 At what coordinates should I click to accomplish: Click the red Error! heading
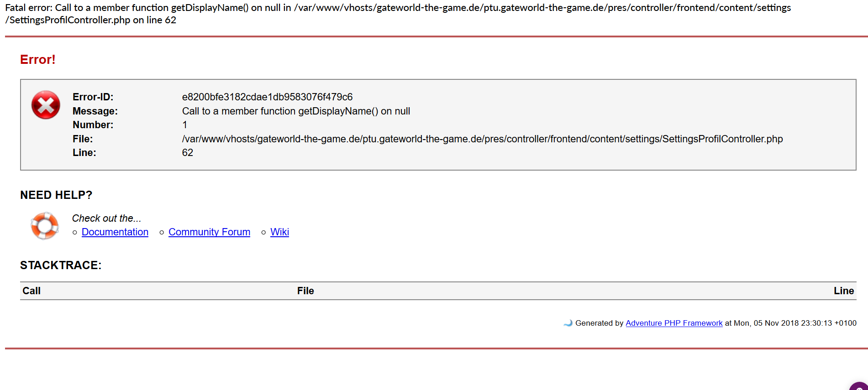[x=38, y=60]
